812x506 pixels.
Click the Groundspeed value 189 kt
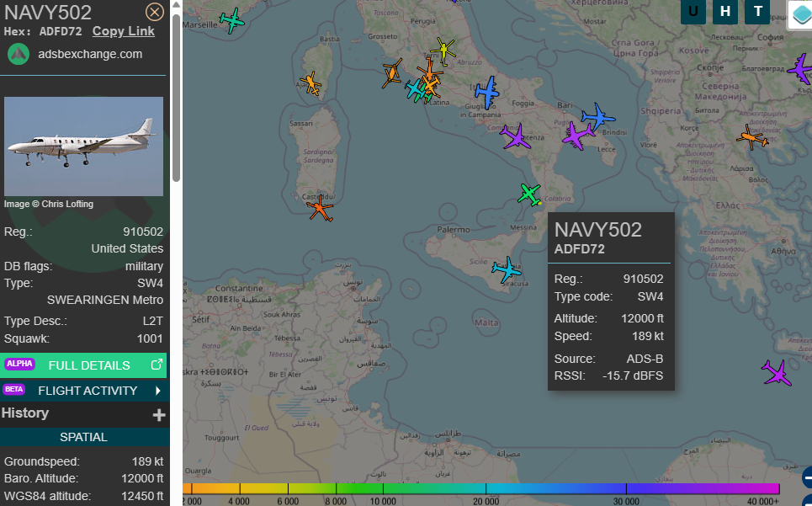pos(147,461)
